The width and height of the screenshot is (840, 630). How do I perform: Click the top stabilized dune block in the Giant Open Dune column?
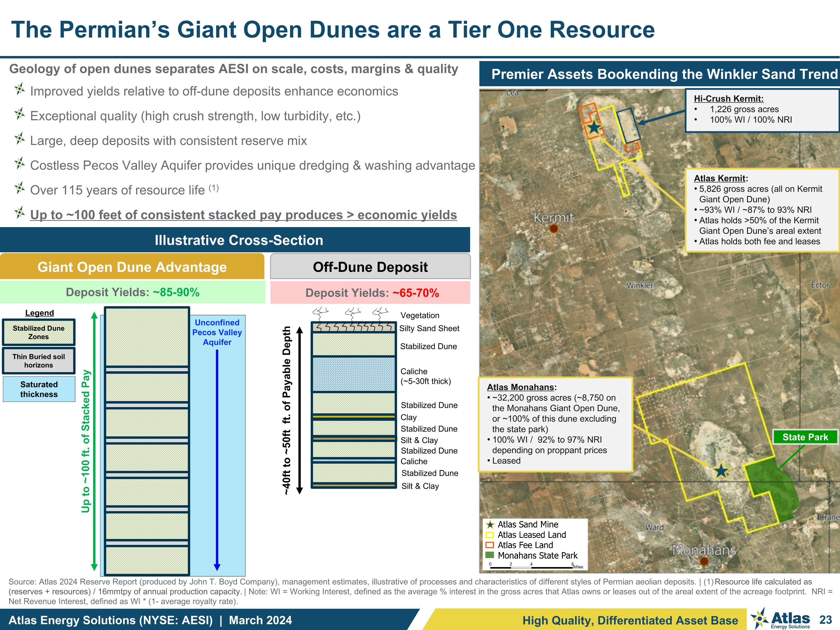[x=147, y=337]
